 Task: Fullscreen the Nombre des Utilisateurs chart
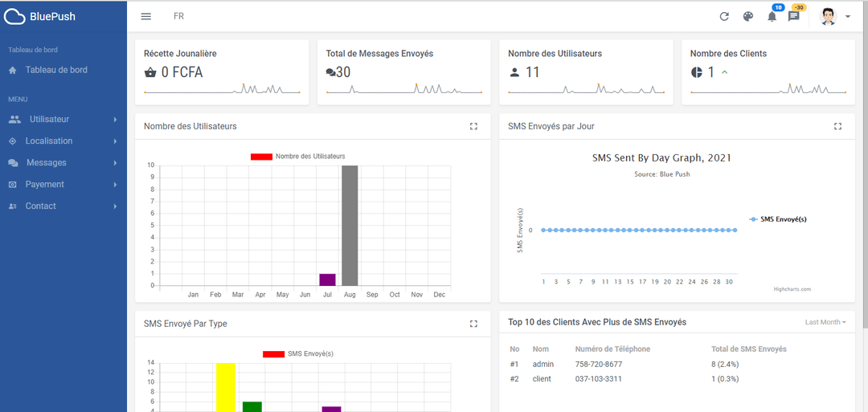[x=473, y=126]
